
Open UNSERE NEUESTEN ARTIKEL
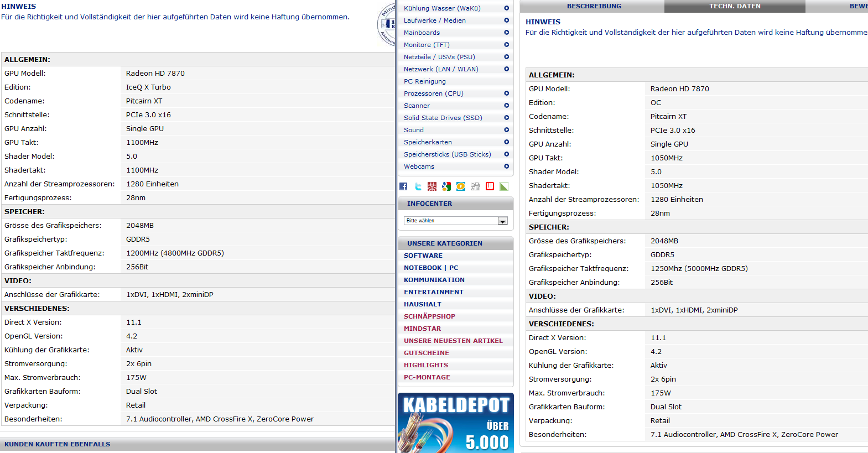453,341
